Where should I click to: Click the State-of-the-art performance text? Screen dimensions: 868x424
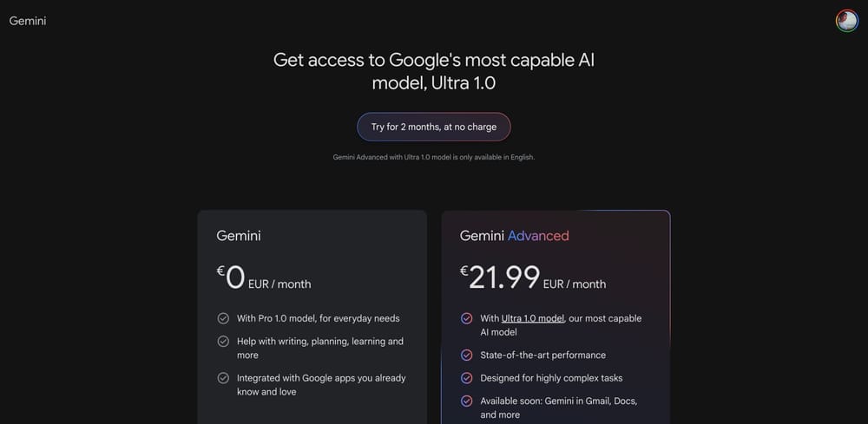click(x=543, y=356)
